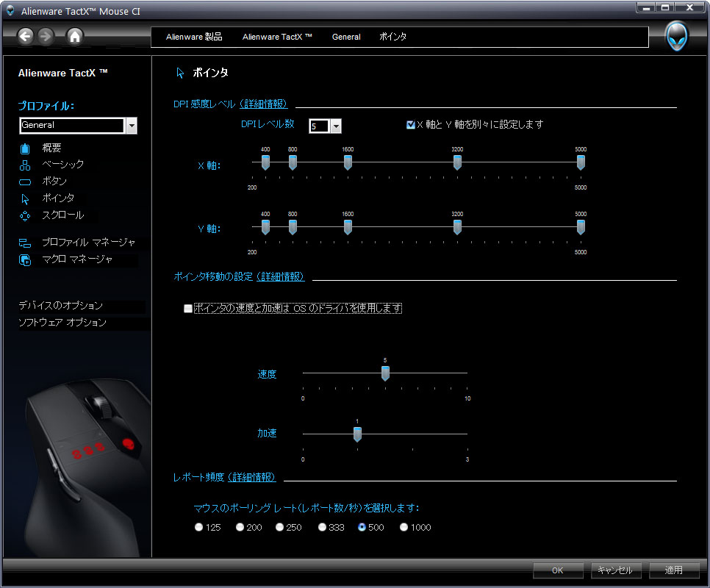Select 200 polling rate
The image size is (710, 588).
[x=240, y=527]
